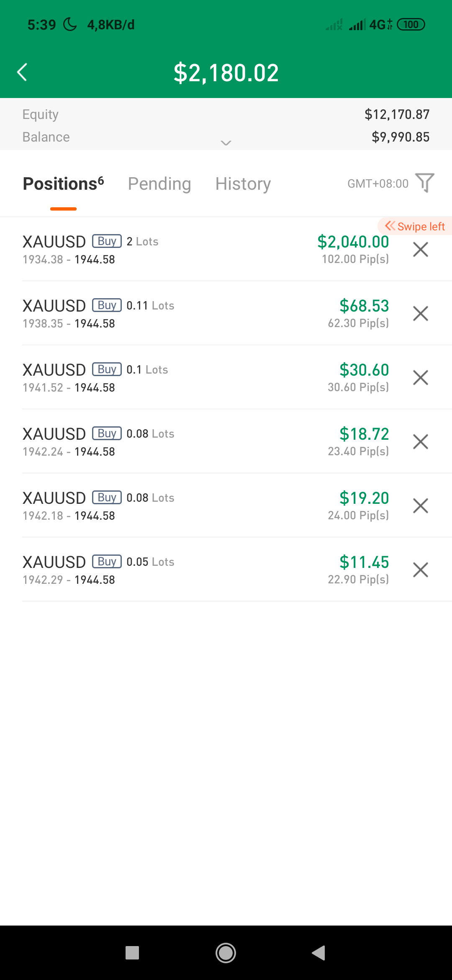Dismiss the Swipe left hint

(415, 226)
